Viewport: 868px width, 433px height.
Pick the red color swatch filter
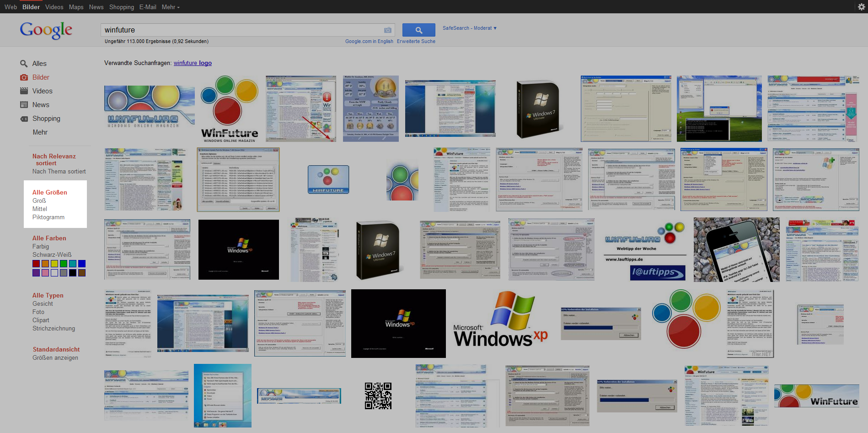click(36, 264)
